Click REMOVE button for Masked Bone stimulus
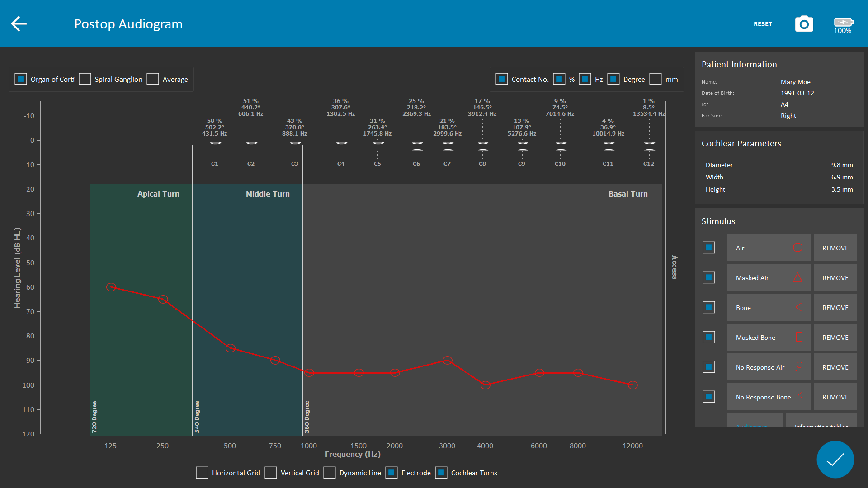This screenshot has height=488, width=868. point(836,337)
